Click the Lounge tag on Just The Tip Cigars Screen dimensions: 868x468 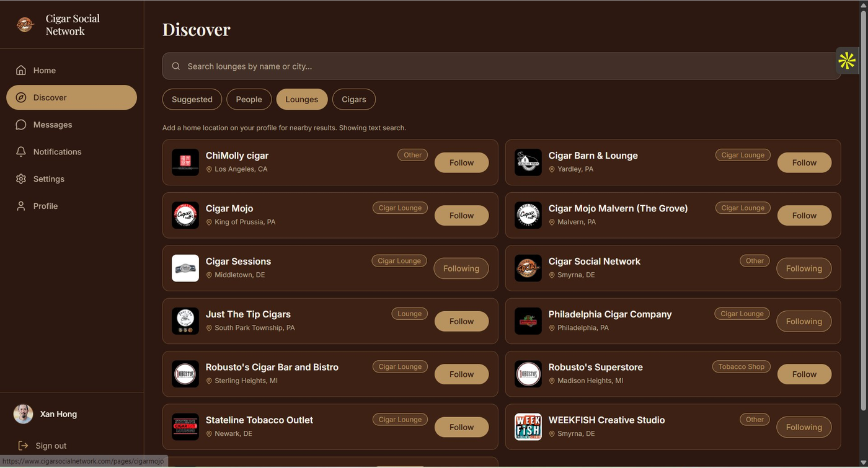(409, 314)
